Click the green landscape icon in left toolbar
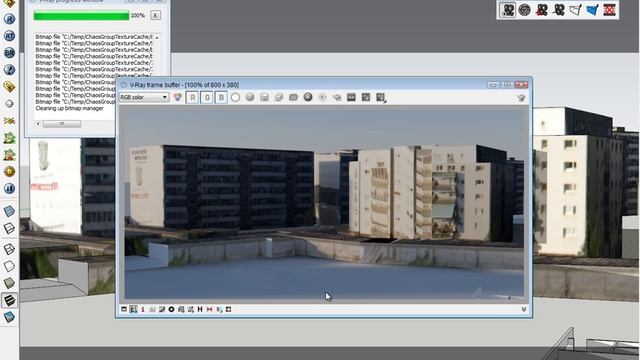 click(x=9, y=138)
